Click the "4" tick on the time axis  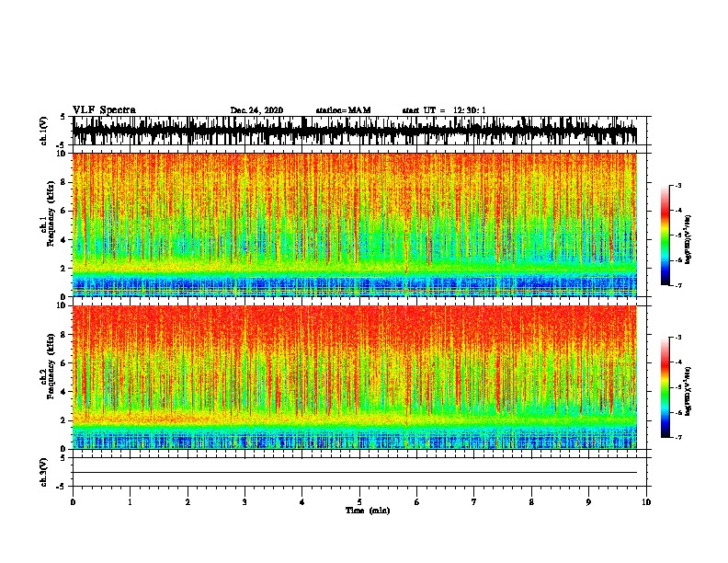pyautogui.click(x=302, y=502)
